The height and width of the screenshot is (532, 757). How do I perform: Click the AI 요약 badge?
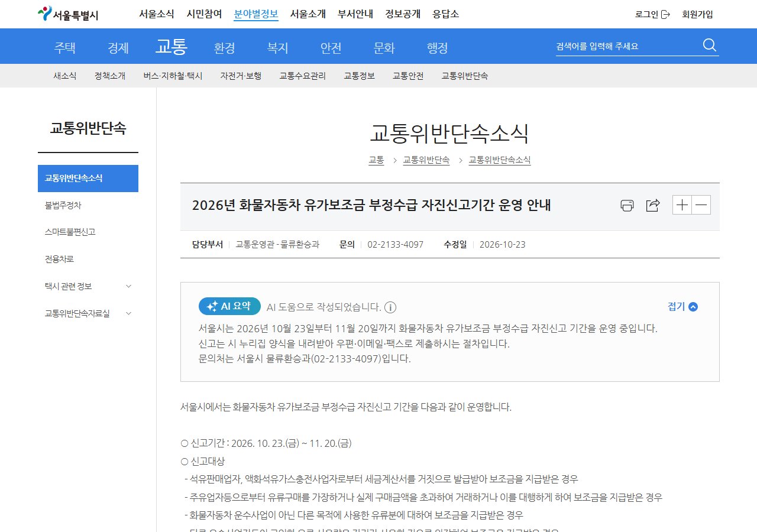click(229, 306)
